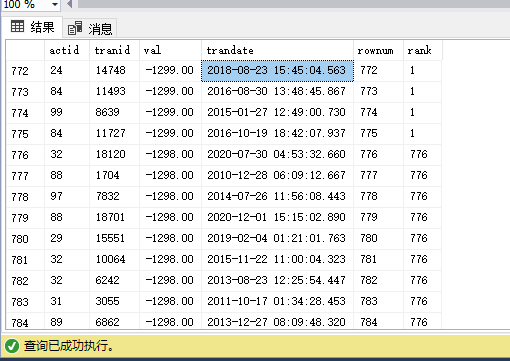Click trandate cell 2014-07-26 11:56:08.443
The height and width of the screenshot is (361, 510).
coord(277,197)
